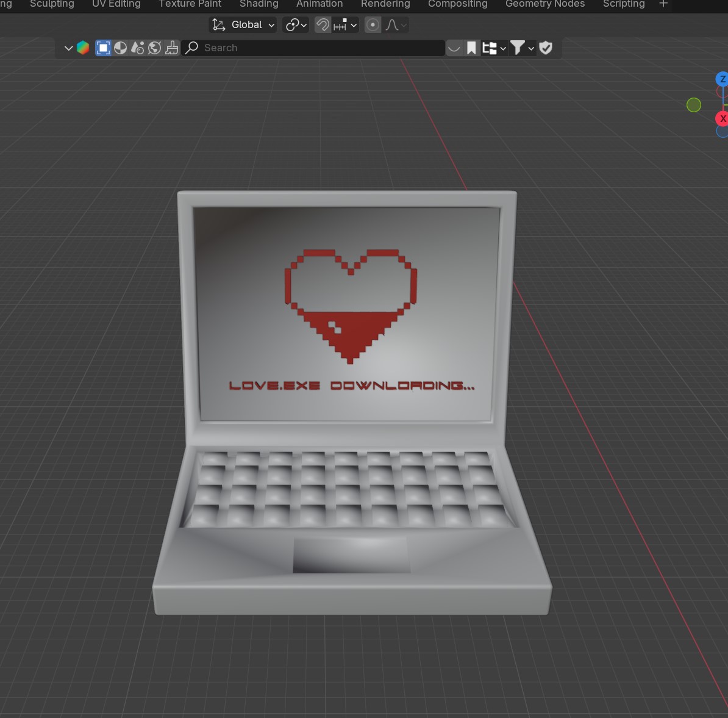The image size is (728, 718).
Task: Toggle the snapping magnet icon
Action: coord(323,24)
